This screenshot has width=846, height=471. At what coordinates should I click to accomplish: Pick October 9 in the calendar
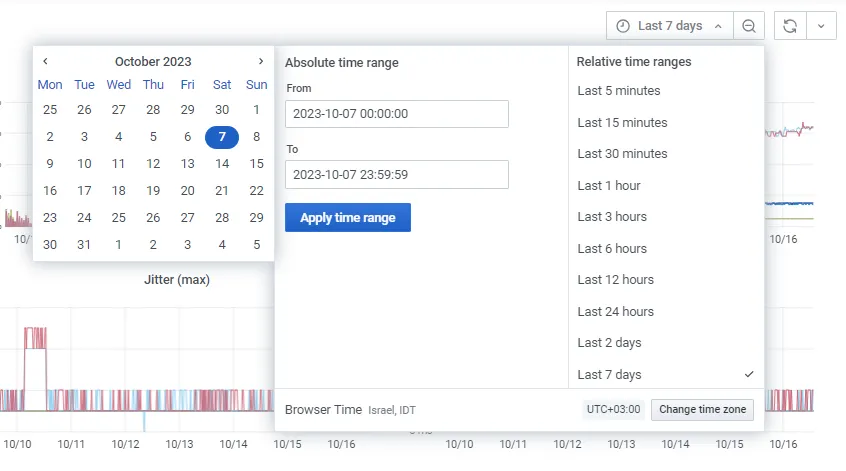[x=50, y=164]
